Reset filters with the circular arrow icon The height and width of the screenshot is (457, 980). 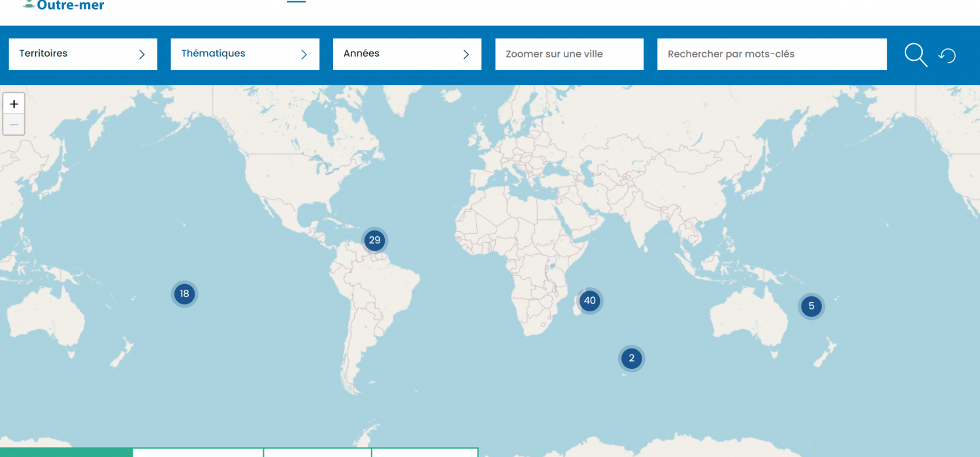click(947, 55)
